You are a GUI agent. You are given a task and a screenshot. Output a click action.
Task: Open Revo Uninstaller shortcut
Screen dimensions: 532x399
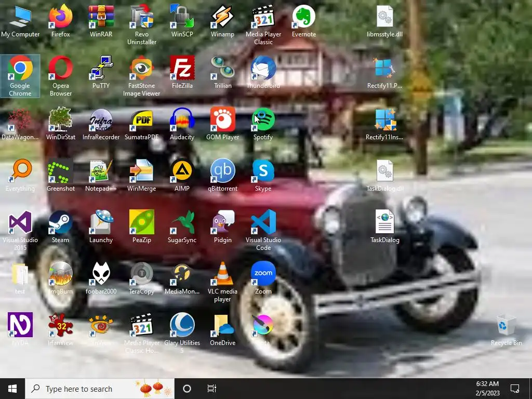(x=141, y=17)
